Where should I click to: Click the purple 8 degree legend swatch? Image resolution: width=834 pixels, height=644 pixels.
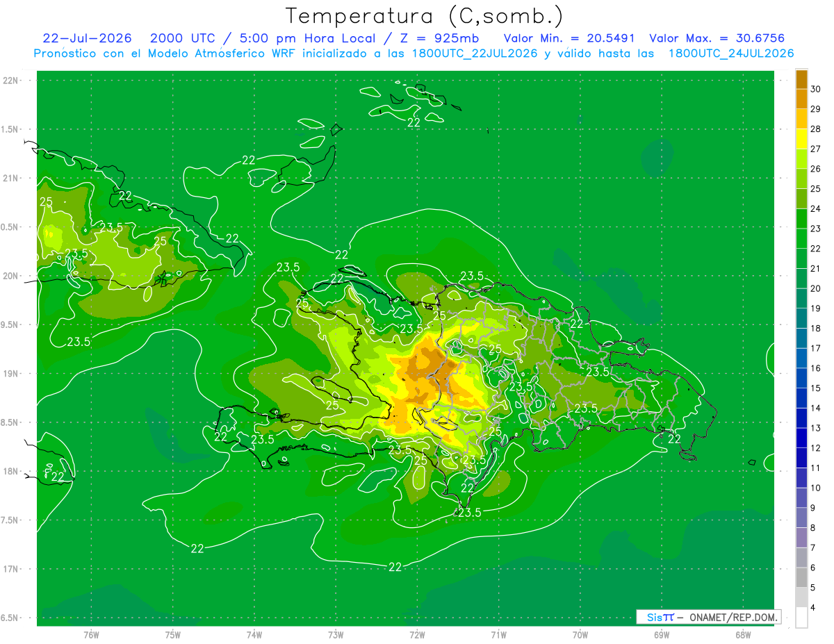(801, 518)
